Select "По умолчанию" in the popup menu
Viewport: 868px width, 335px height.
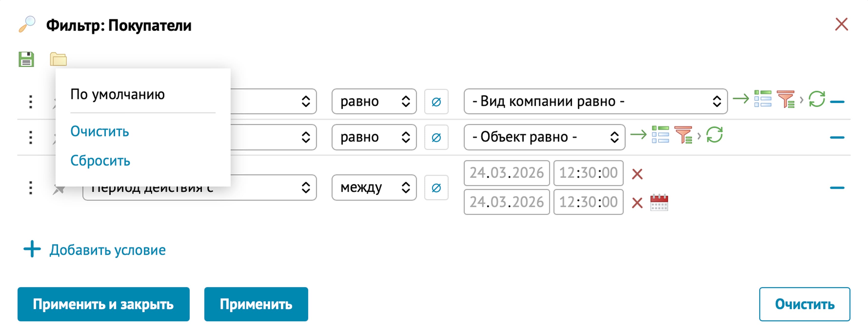click(117, 94)
